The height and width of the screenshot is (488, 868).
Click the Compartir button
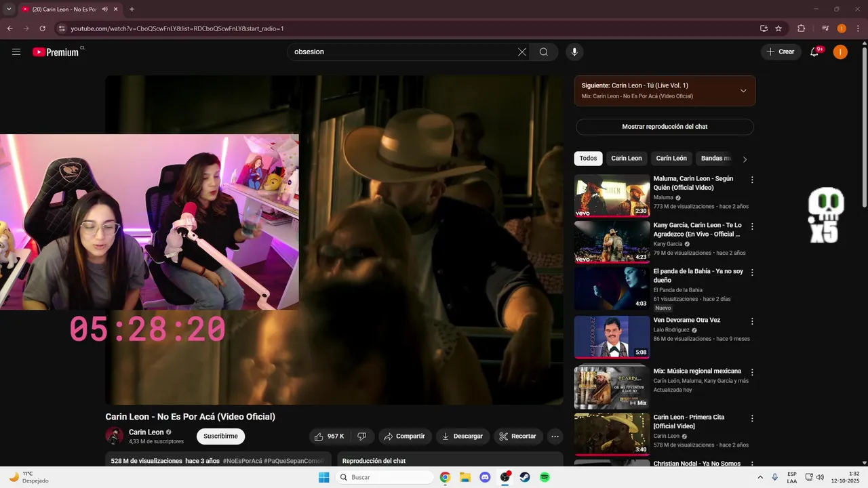(x=405, y=436)
